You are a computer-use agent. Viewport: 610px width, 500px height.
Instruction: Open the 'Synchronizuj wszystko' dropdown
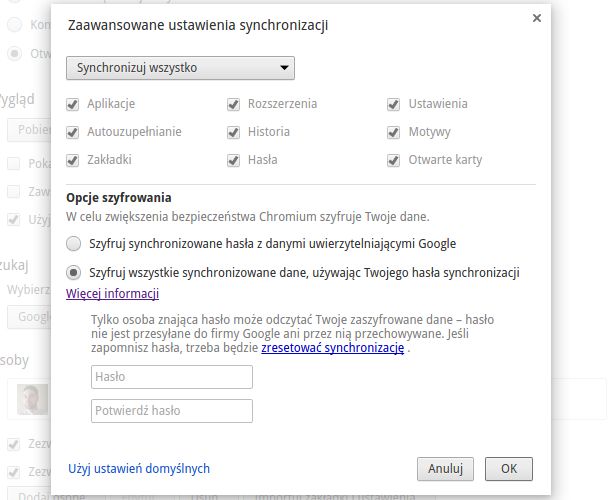click(x=180, y=68)
